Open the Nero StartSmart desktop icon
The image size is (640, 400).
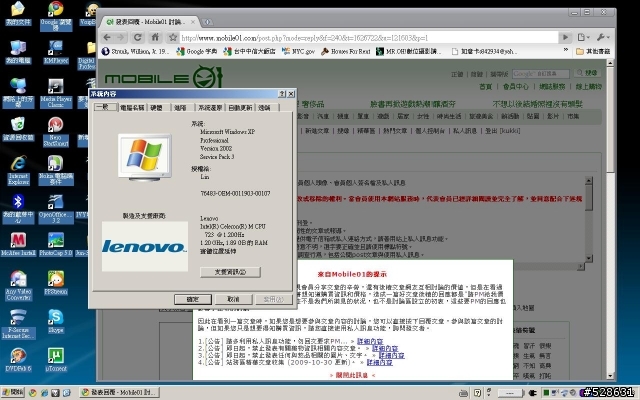tap(56, 131)
